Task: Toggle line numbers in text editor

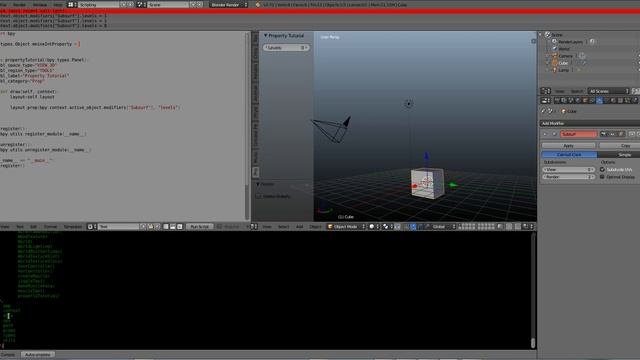Action: (166, 227)
